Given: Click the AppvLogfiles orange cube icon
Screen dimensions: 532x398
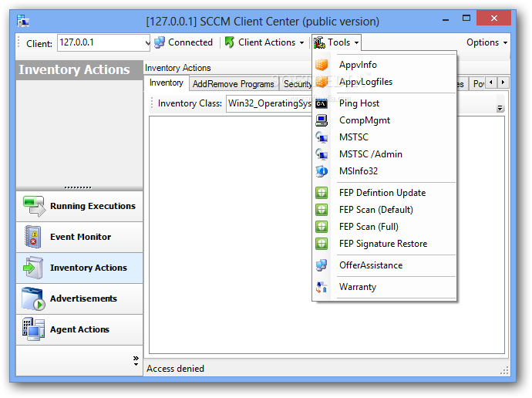Looking at the screenshot, I should click(x=322, y=82).
